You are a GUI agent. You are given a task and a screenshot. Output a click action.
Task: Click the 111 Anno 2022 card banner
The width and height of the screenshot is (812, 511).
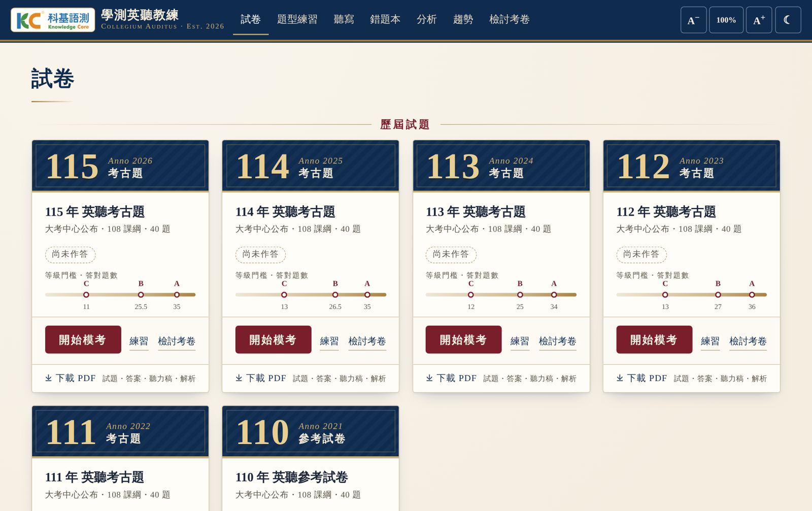point(120,431)
